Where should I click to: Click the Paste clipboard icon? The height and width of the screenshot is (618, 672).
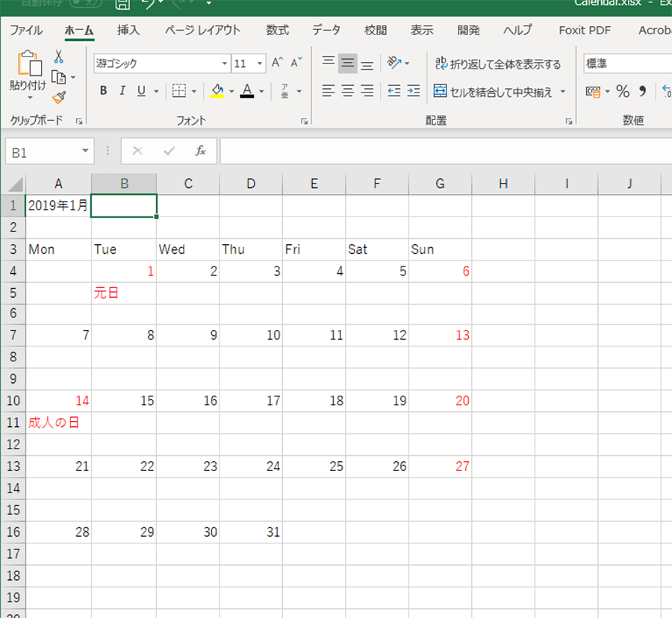click(x=30, y=63)
